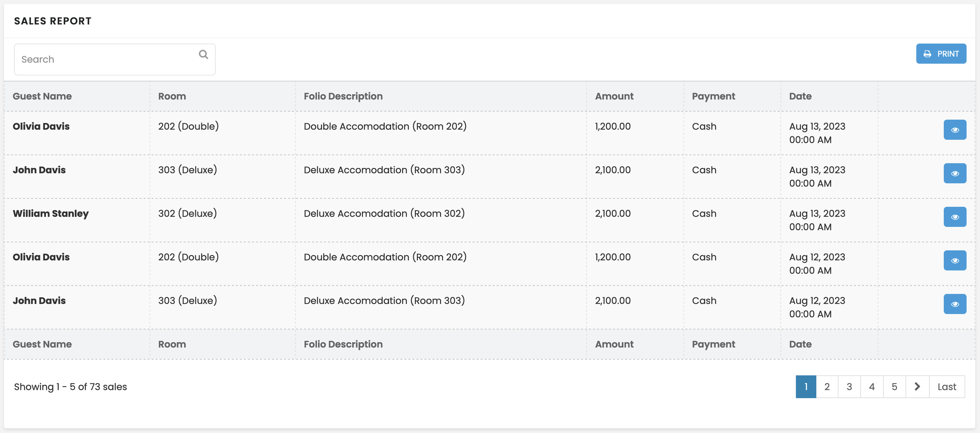
Task: Click John Davis name in Aug 13 row
Action: click(x=39, y=170)
